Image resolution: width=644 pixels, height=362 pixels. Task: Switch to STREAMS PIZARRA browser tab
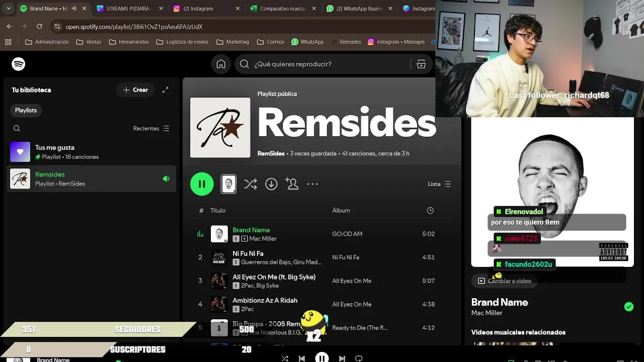(129, 9)
